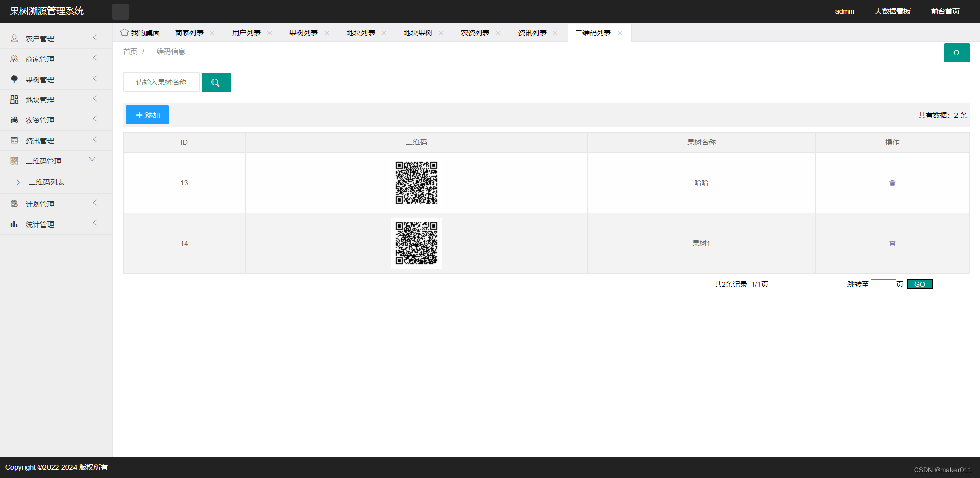
Task: Toggle the sidebar collapse button in header
Action: pyautogui.click(x=120, y=11)
